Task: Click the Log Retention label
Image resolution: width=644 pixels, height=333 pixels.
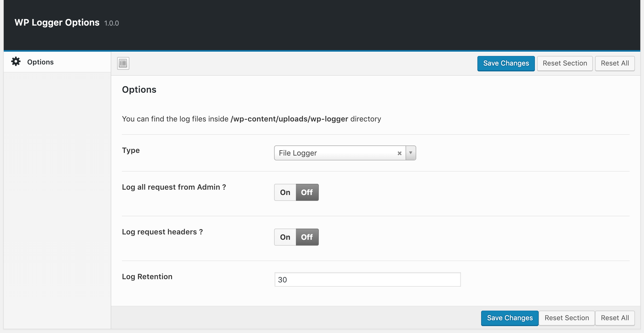Action: pyautogui.click(x=147, y=277)
